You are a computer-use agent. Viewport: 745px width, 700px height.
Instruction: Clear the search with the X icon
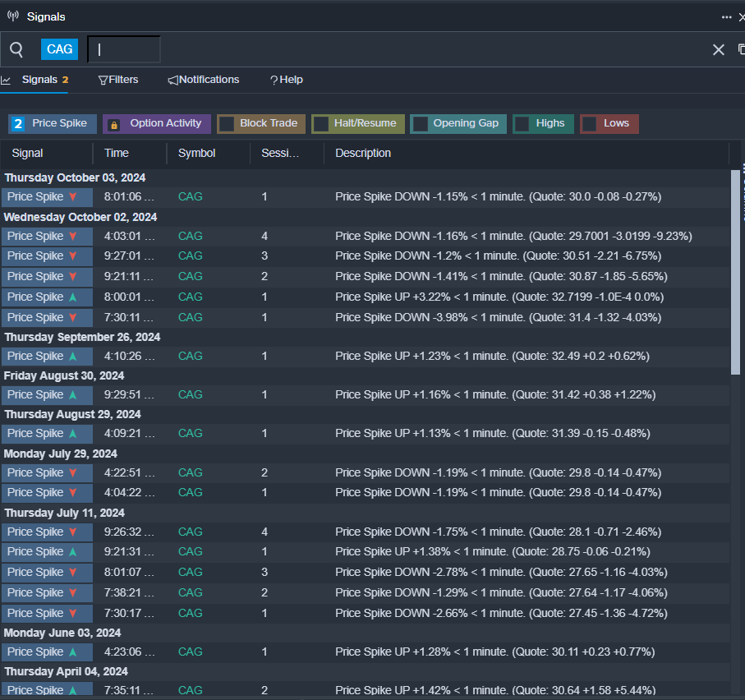click(719, 49)
